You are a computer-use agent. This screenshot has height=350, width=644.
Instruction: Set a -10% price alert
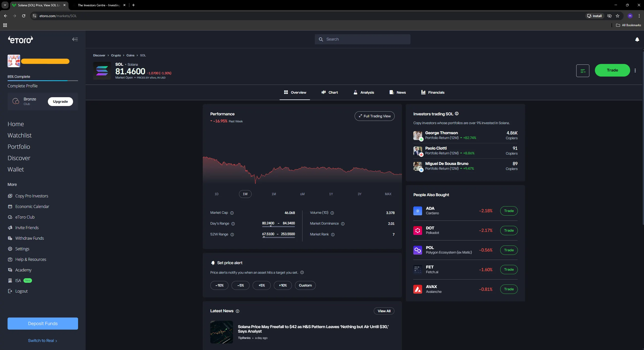click(x=219, y=286)
